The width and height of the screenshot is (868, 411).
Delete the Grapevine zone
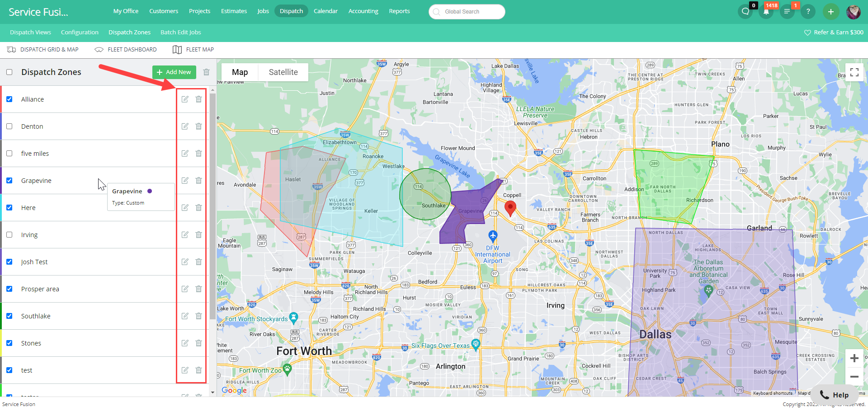(x=198, y=181)
